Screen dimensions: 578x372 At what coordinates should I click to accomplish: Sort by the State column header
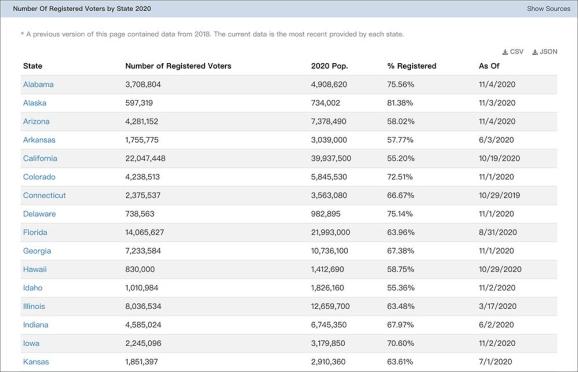click(x=32, y=66)
